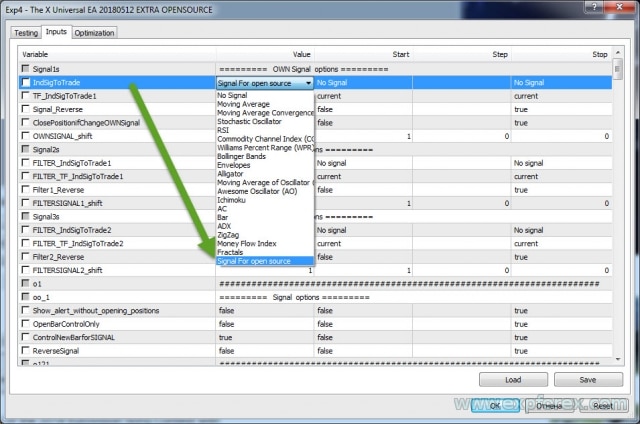Toggle ClosePositionifChangeOWNSignal checkbox

(25, 122)
